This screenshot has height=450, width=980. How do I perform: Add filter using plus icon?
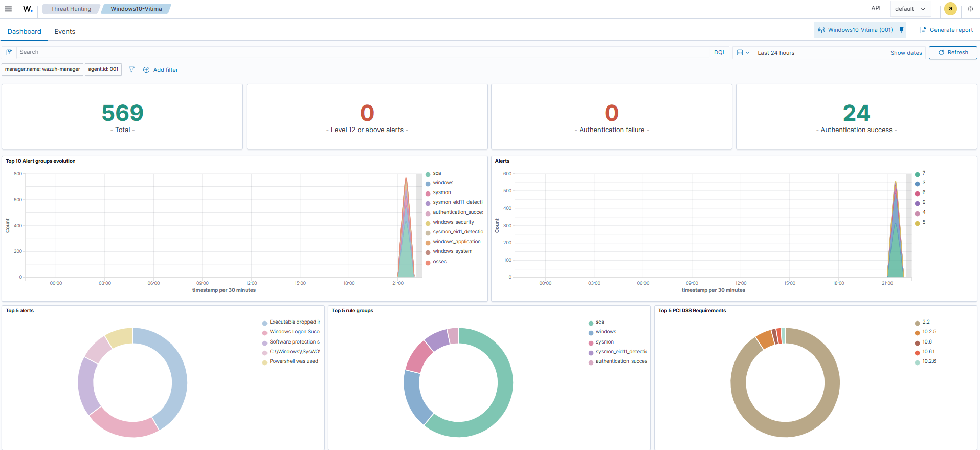pos(161,70)
